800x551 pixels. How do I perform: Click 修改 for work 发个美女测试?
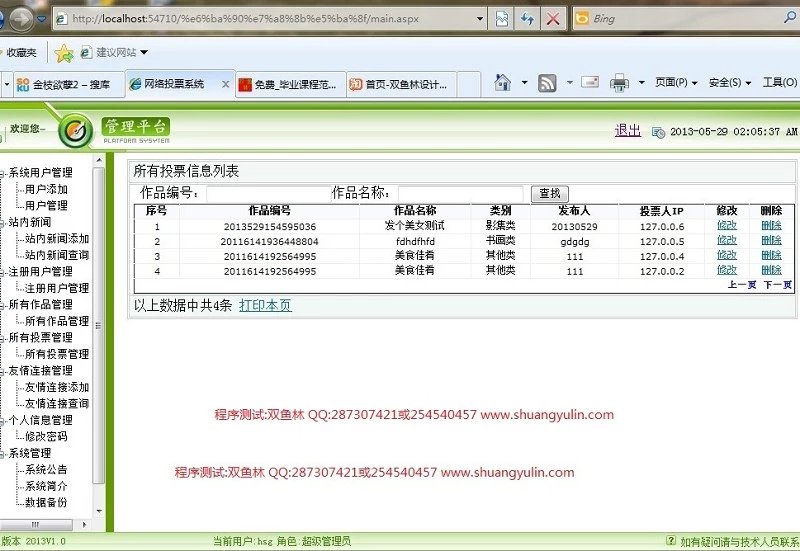click(727, 226)
